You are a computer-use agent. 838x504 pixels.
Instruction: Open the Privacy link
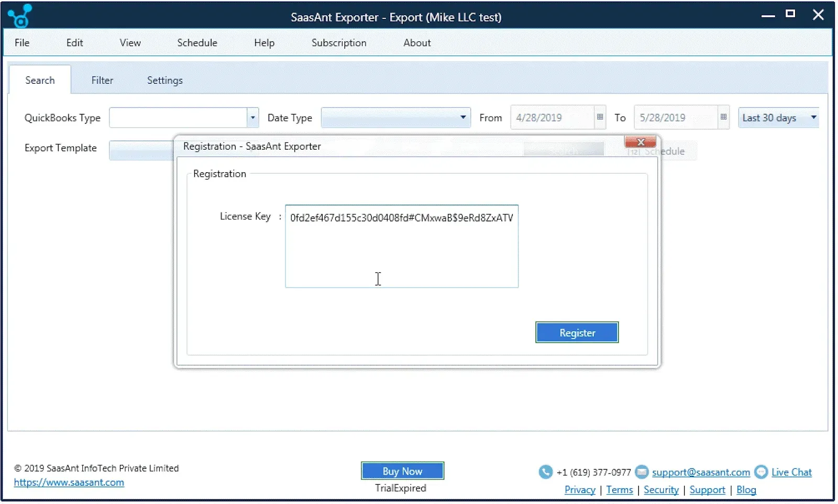580,490
